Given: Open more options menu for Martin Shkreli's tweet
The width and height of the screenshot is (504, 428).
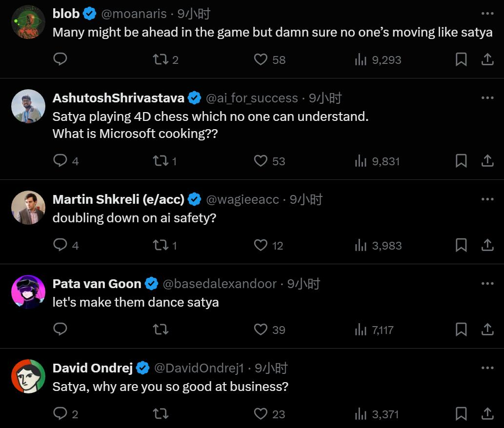Looking at the screenshot, I should coord(487,199).
